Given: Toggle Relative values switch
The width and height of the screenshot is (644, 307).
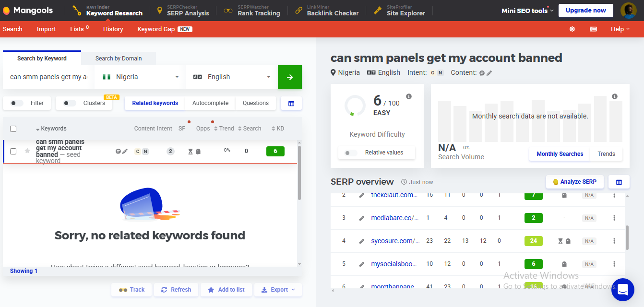Looking at the screenshot, I should (x=351, y=153).
